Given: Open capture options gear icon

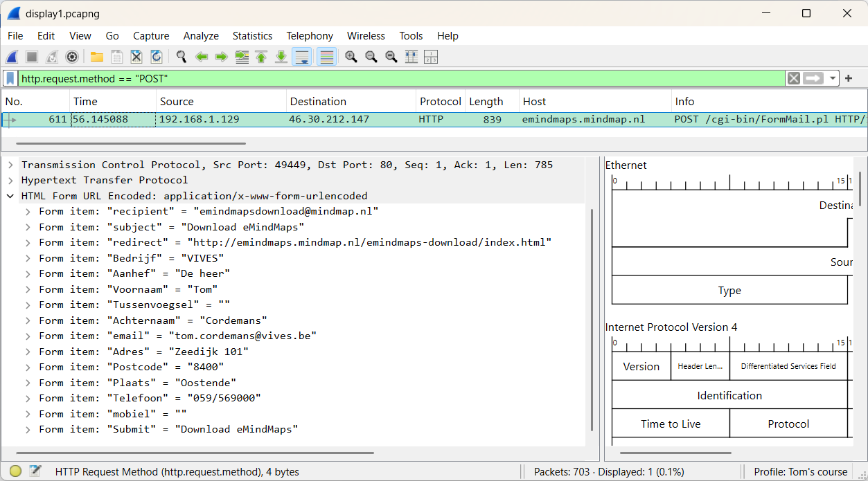Looking at the screenshot, I should point(71,57).
